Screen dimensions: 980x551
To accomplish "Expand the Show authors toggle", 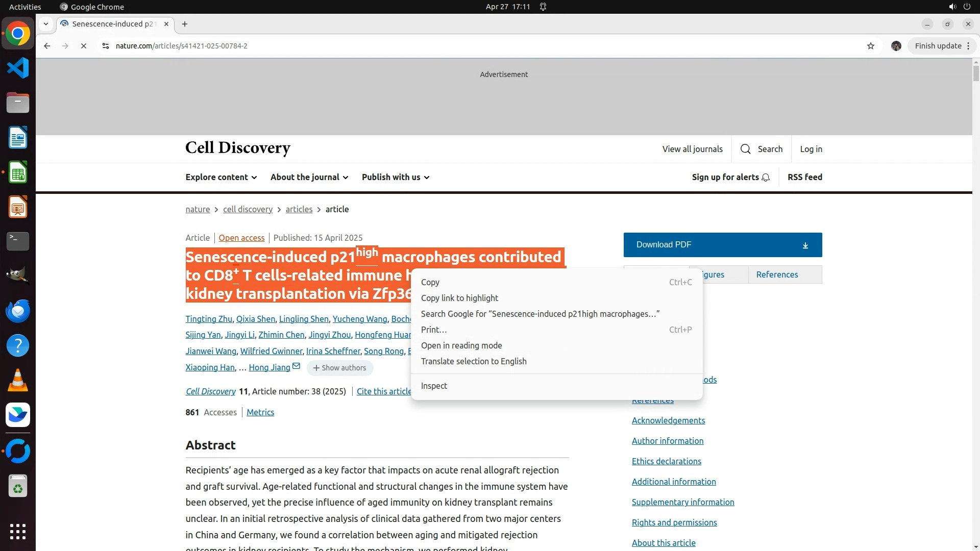I will (340, 368).
